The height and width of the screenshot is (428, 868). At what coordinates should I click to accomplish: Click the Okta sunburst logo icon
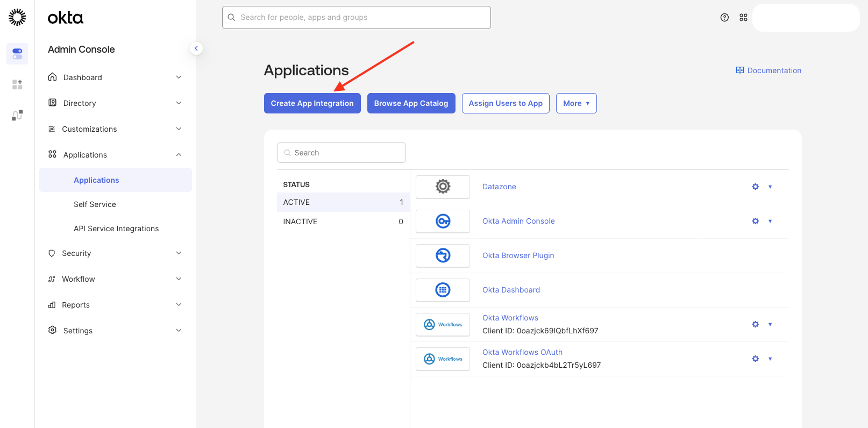[17, 17]
